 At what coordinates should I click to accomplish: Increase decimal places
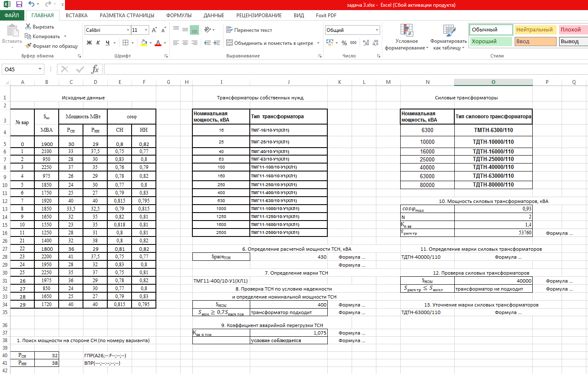click(x=366, y=43)
